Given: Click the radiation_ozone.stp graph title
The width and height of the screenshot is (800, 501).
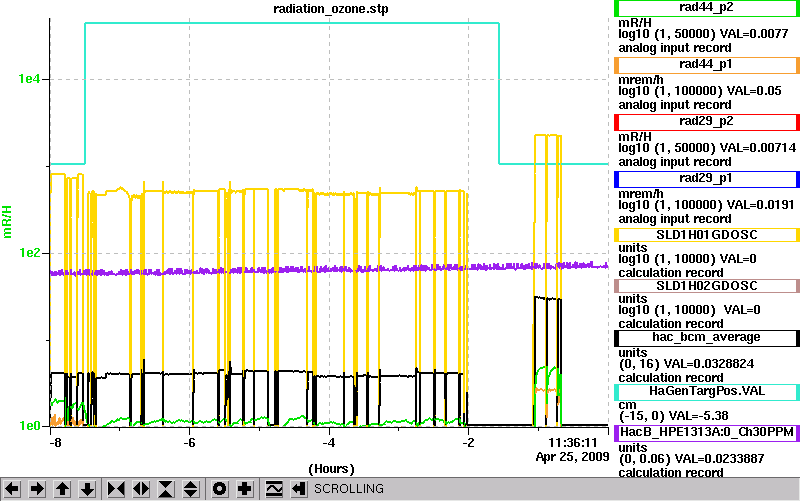Looking at the screenshot, I should pyautogui.click(x=331, y=9).
